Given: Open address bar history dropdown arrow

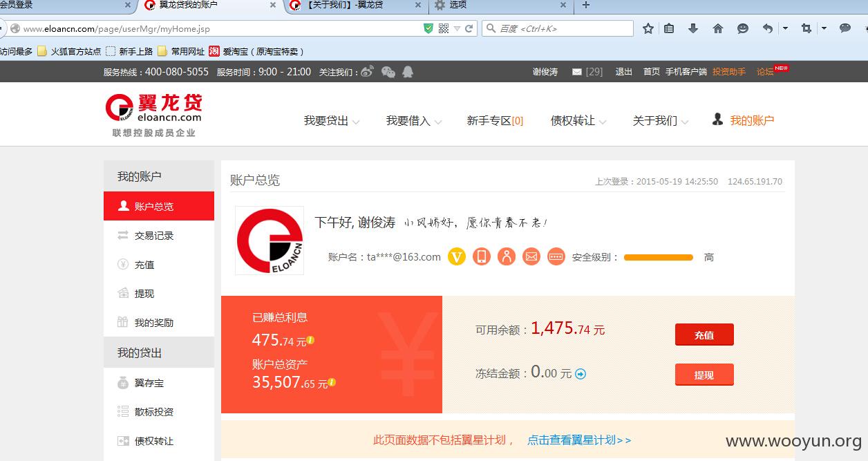Looking at the screenshot, I should point(457,29).
